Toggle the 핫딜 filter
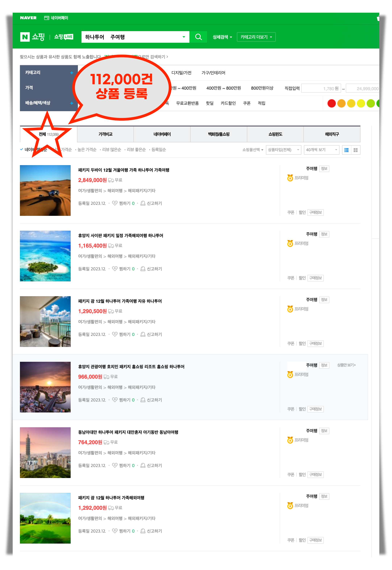 pyautogui.click(x=210, y=103)
